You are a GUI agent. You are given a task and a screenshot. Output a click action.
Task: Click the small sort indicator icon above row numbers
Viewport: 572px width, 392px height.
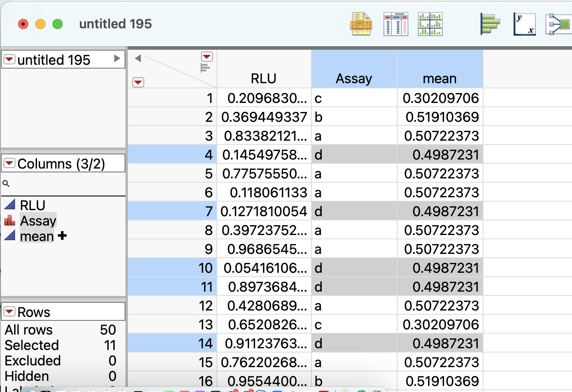[x=205, y=66]
